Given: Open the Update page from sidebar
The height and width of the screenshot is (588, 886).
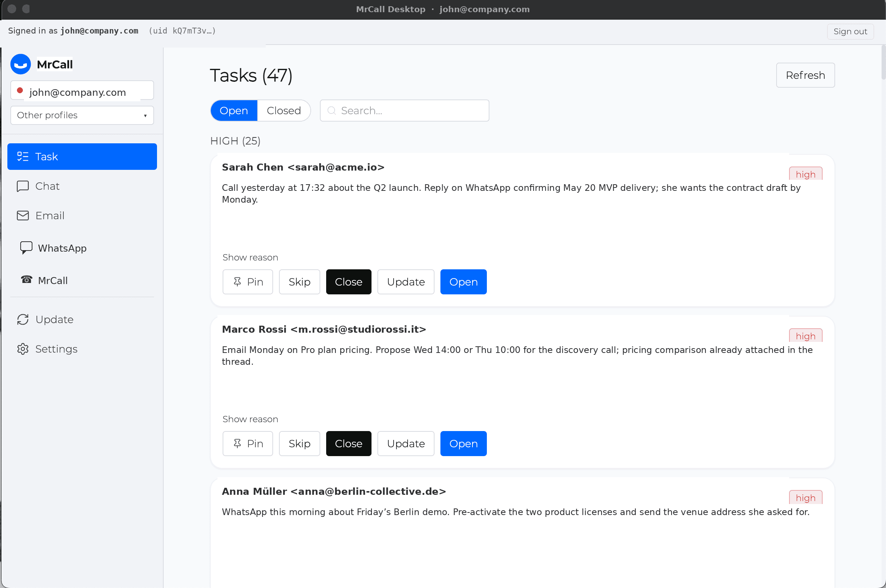Looking at the screenshot, I should tap(82, 319).
